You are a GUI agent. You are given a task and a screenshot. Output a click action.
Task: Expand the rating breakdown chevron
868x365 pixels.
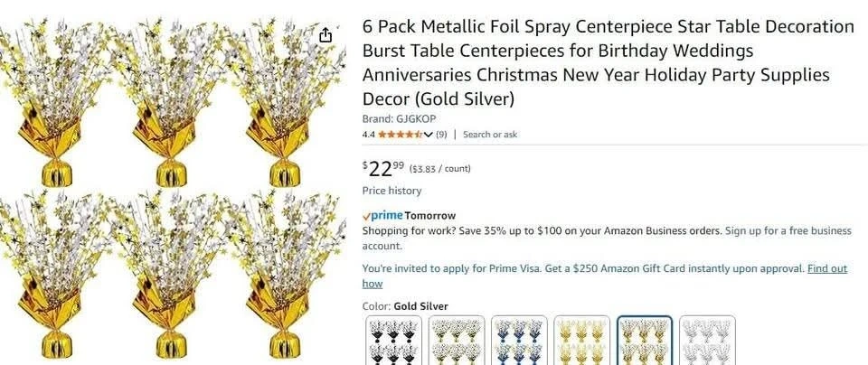point(428,135)
